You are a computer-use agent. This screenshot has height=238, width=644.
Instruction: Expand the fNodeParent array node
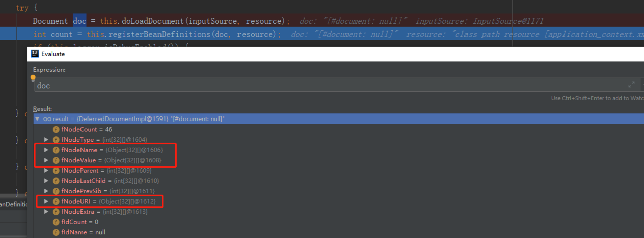(47, 171)
